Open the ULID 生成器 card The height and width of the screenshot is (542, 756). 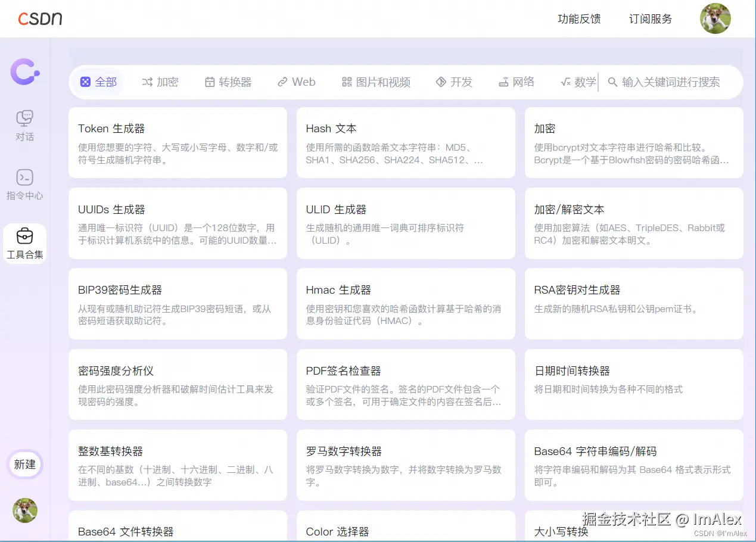(406, 223)
